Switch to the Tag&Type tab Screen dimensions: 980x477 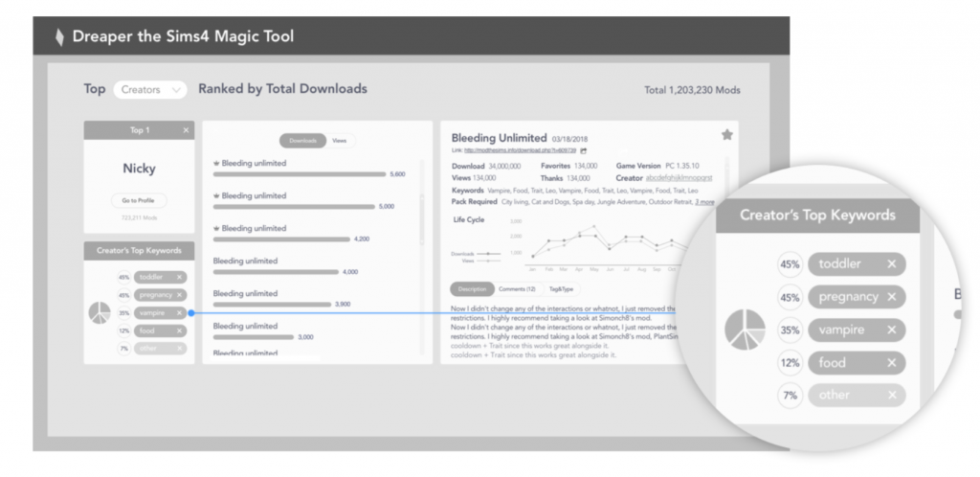click(x=561, y=289)
